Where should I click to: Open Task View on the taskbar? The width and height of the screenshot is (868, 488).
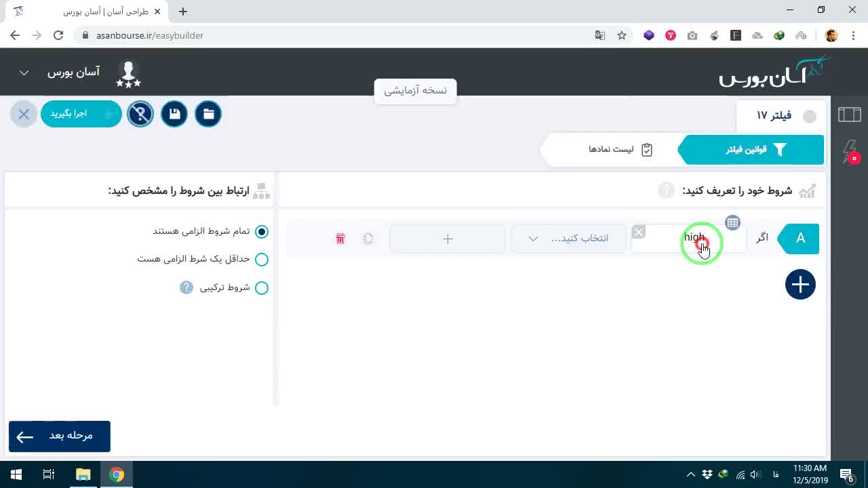(x=49, y=474)
